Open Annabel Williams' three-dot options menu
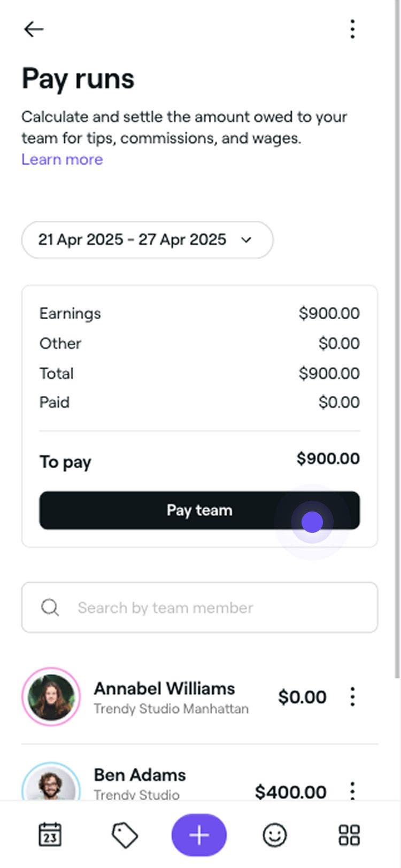 [352, 696]
